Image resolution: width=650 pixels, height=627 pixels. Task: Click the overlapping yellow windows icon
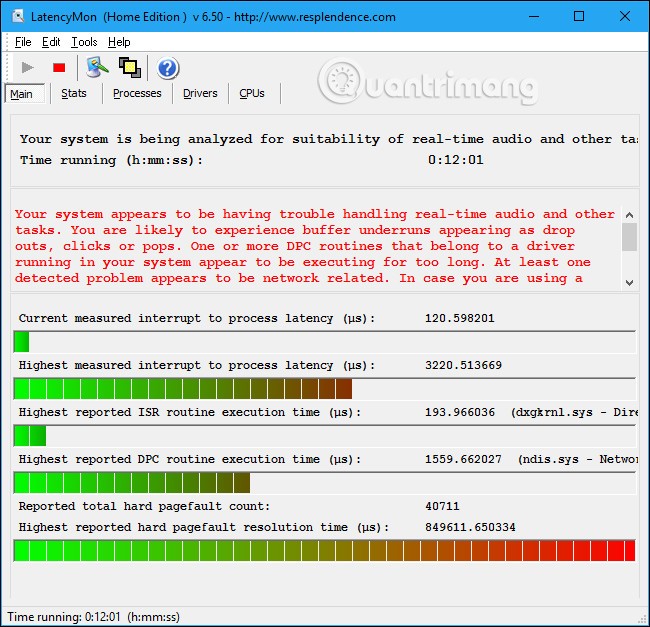pos(129,68)
